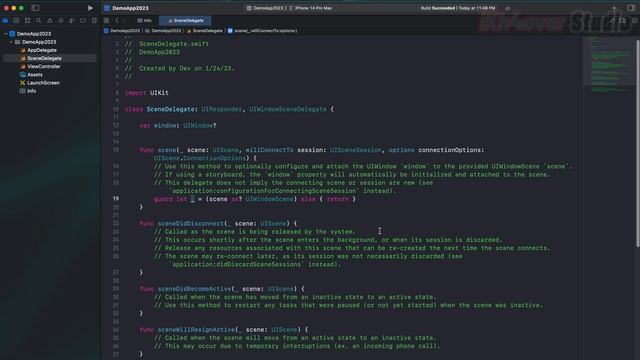Open the Project navigator folder icon
Viewport: 640px width, 360px height.
[x=5, y=20]
